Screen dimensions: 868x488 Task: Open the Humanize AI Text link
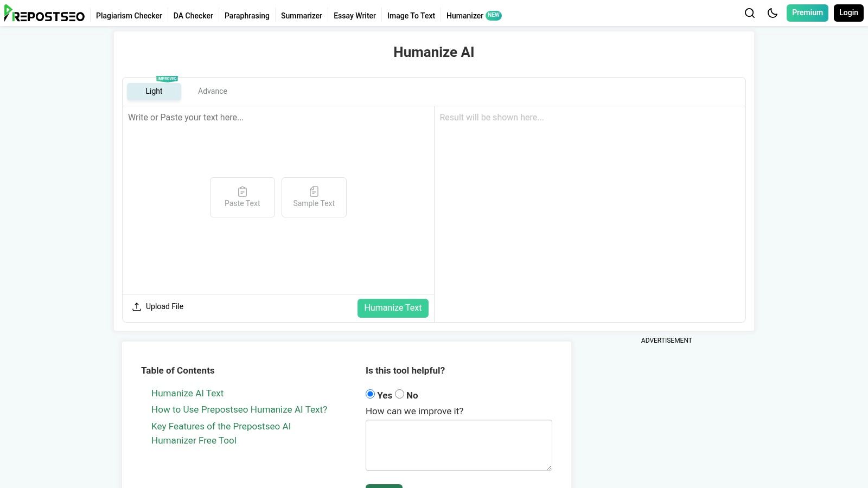(187, 393)
